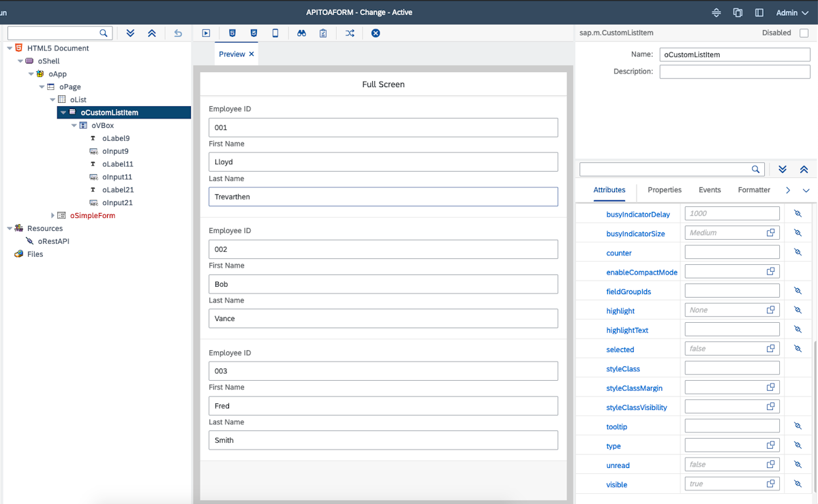Click the styleClassVisibility attribute link
The width and height of the screenshot is (818, 504).
tap(637, 407)
